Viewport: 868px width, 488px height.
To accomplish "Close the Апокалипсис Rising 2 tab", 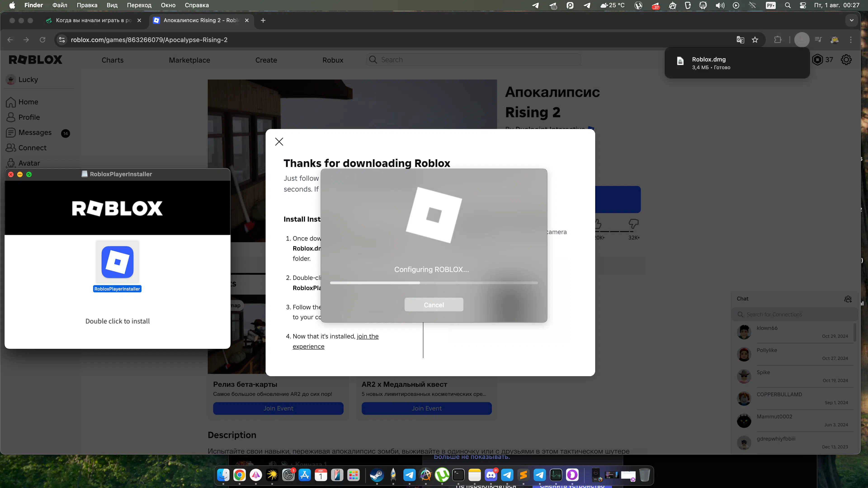I will coord(247,20).
